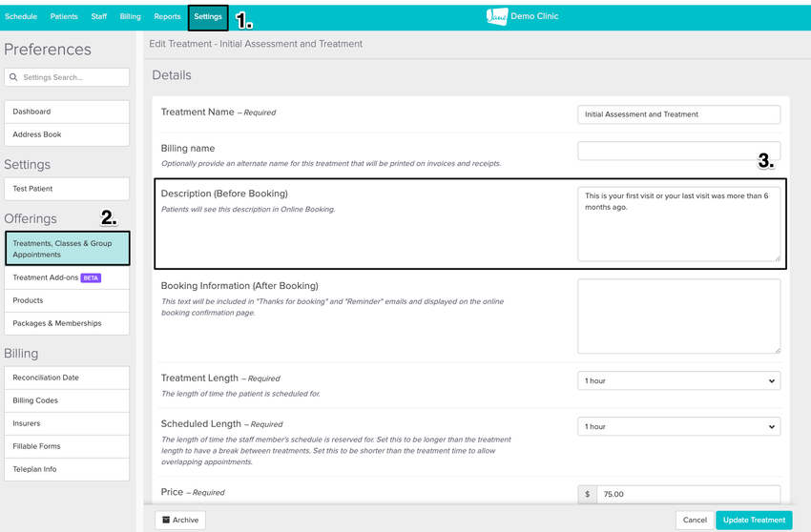
Task: Open the Patients tab
Action: (x=64, y=16)
